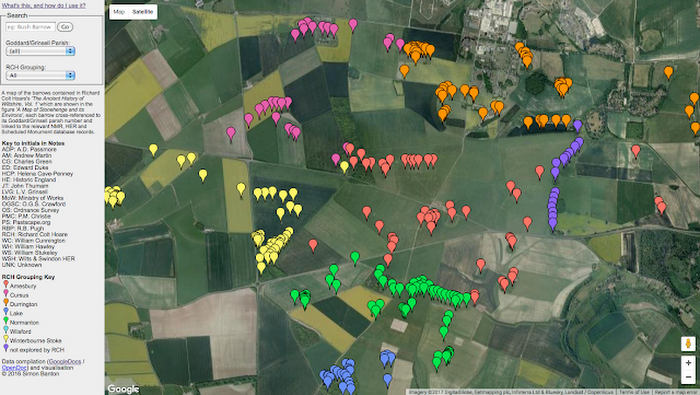The height and width of the screenshot is (395, 700).
Task: Click the 'Winterbourne Stoke' legend label
Action: point(36,341)
